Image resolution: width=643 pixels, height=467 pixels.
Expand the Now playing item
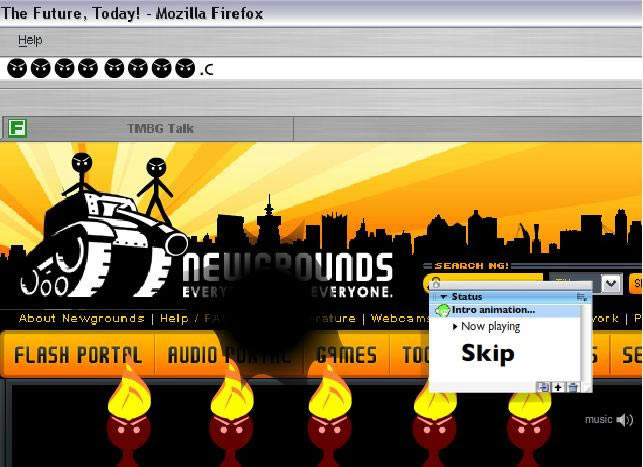pyautogui.click(x=454, y=327)
